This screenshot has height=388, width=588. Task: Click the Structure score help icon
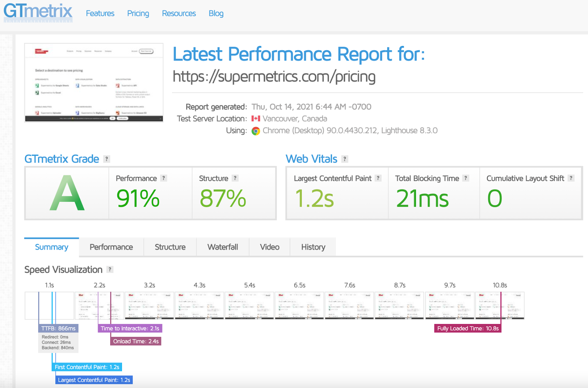pos(235,178)
